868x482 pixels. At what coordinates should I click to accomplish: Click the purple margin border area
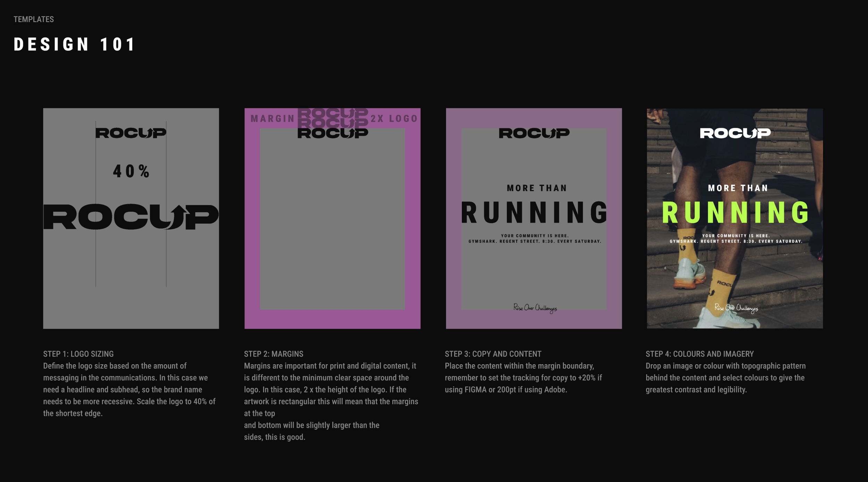[332, 319]
